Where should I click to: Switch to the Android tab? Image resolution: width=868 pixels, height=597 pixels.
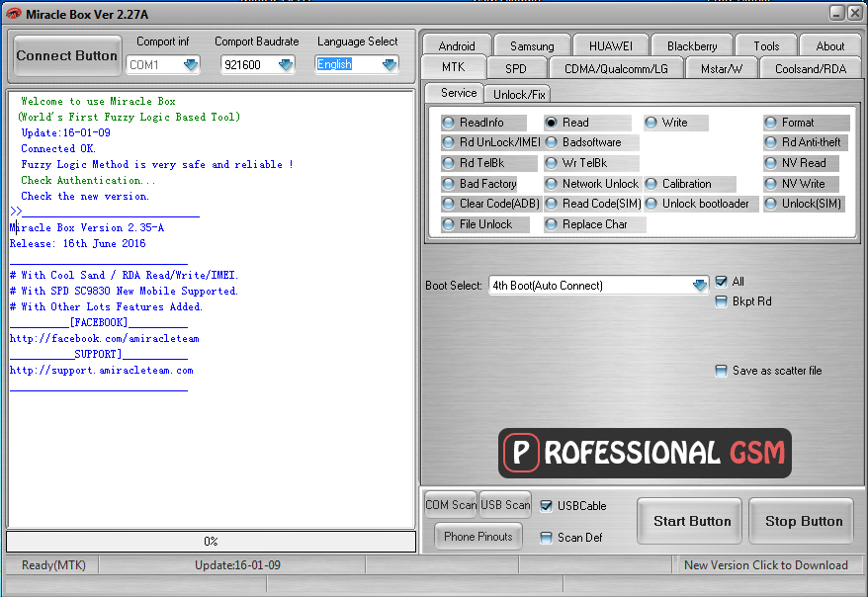[457, 45]
